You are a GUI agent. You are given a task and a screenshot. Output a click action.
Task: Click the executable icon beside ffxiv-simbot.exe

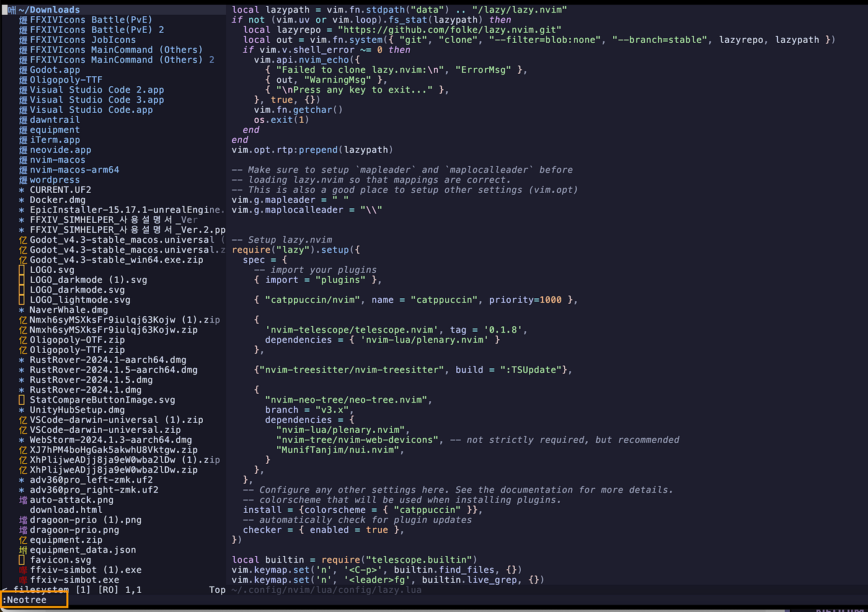click(23, 579)
